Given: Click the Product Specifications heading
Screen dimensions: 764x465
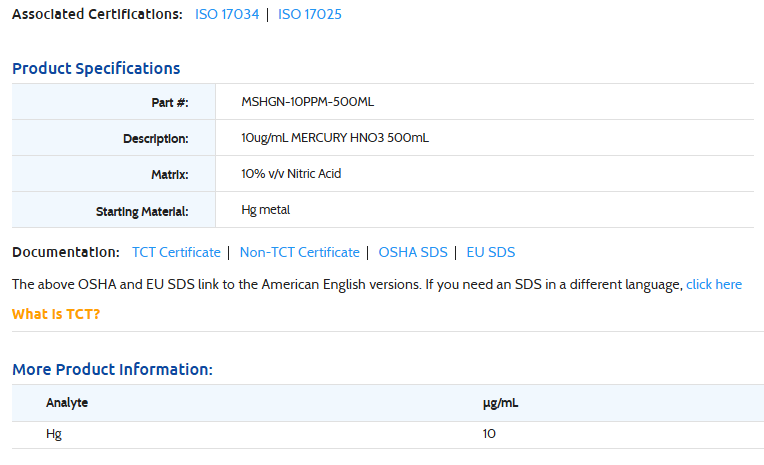Looking at the screenshot, I should (96, 69).
